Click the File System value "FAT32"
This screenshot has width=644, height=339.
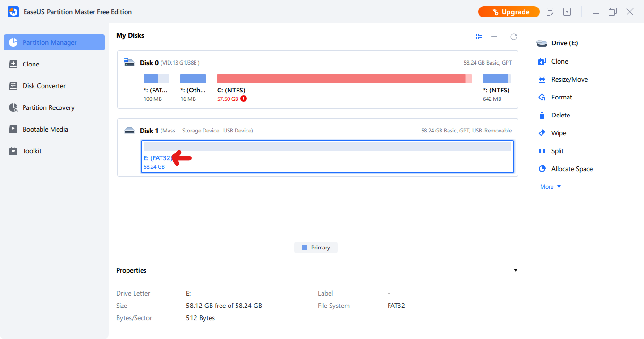tap(396, 306)
